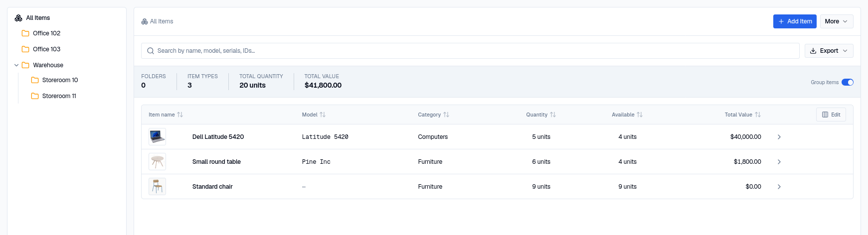The height and width of the screenshot is (235, 868).
Task: Sort by Model using arrows icon
Action: (323, 115)
